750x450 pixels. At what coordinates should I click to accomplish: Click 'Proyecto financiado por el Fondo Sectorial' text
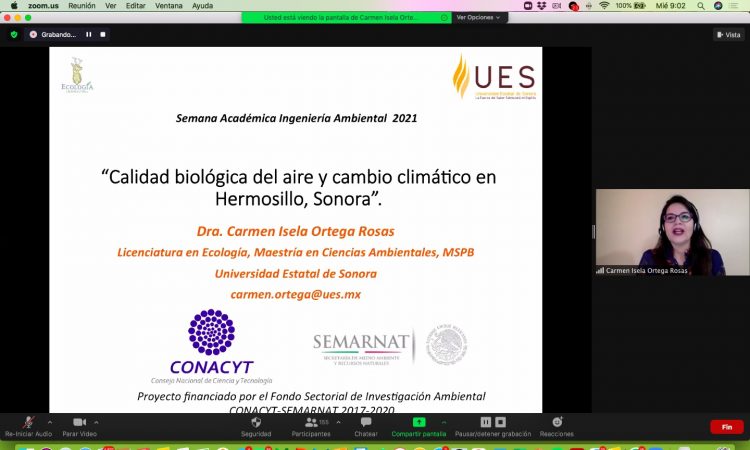pyautogui.click(x=311, y=396)
